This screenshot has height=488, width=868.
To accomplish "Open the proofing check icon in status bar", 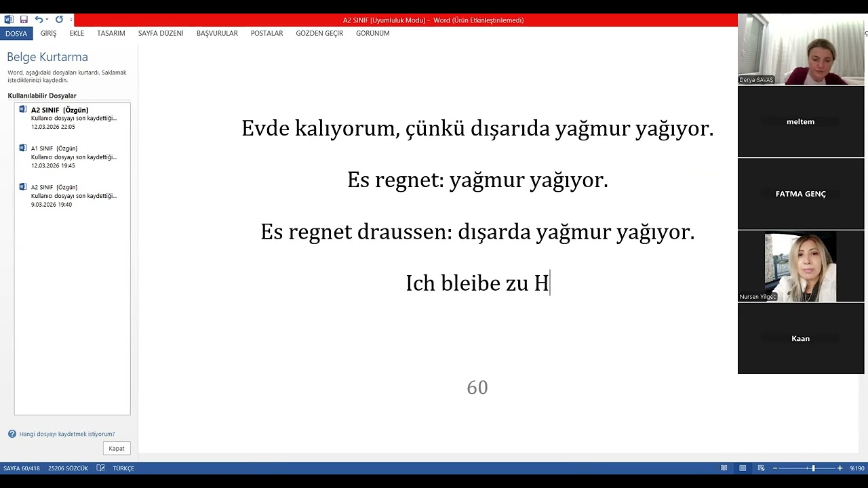I will (x=101, y=468).
